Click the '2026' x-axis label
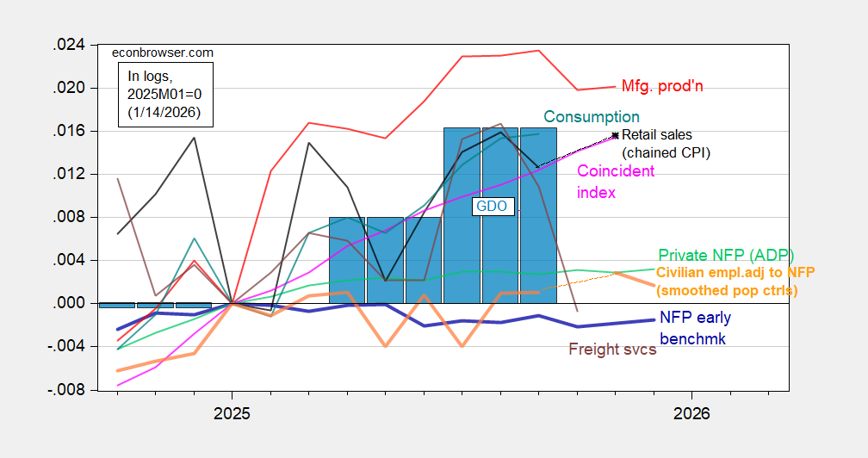The width and height of the screenshot is (868, 458). pos(693,414)
